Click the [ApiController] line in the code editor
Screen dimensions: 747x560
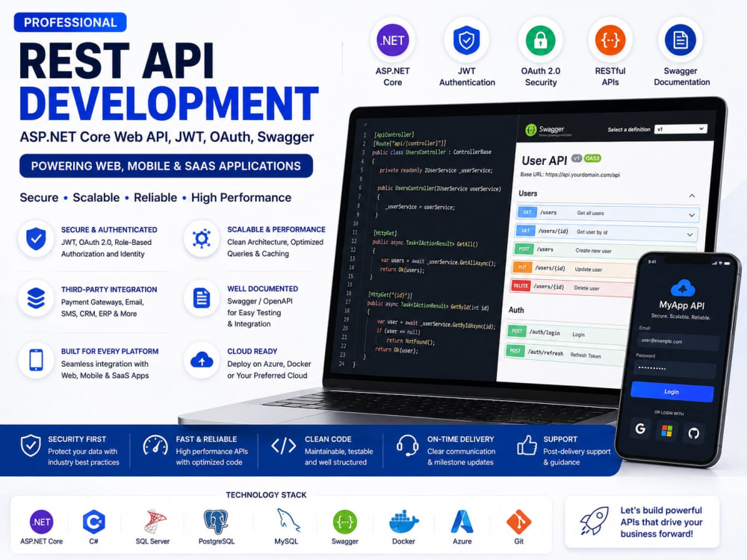click(x=394, y=134)
